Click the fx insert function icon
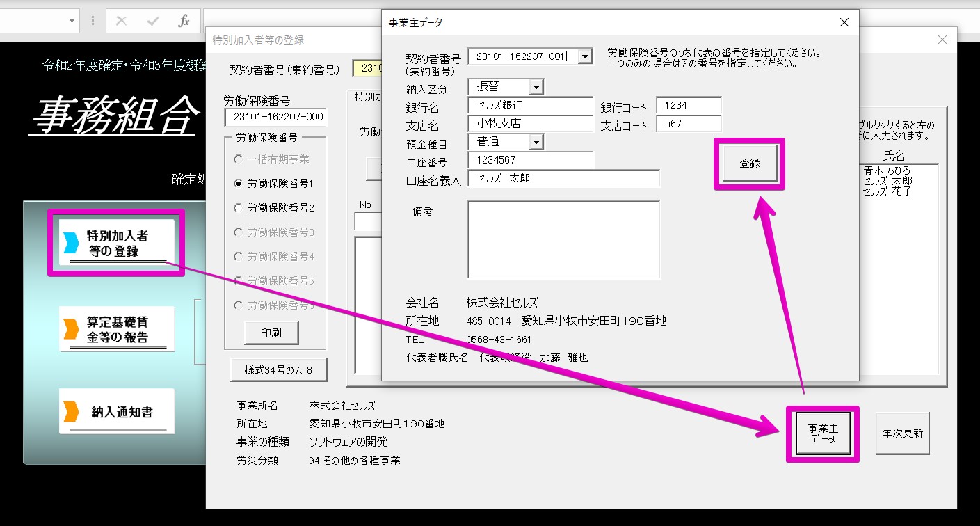This screenshot has width=980, height=526. (184, 21)
